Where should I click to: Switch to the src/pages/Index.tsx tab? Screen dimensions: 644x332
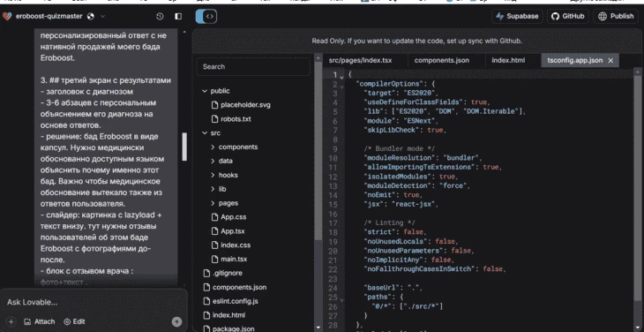pos(360,60)
